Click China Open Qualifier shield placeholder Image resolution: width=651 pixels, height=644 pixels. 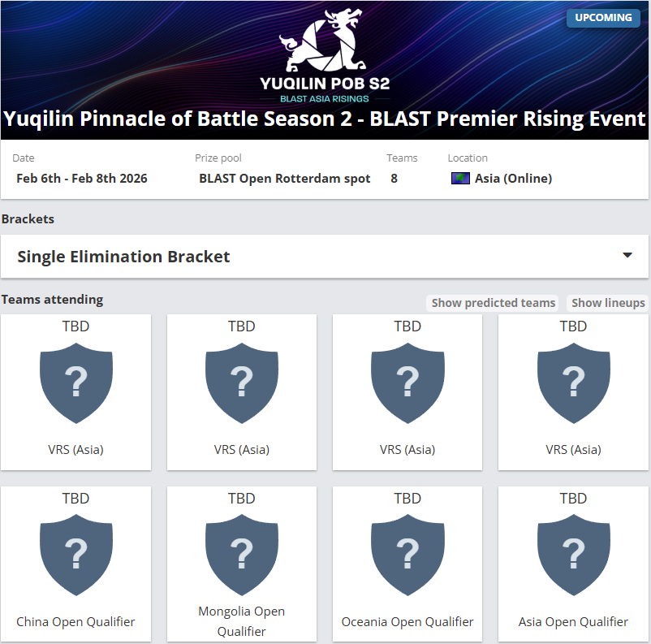tap(75, 554)
